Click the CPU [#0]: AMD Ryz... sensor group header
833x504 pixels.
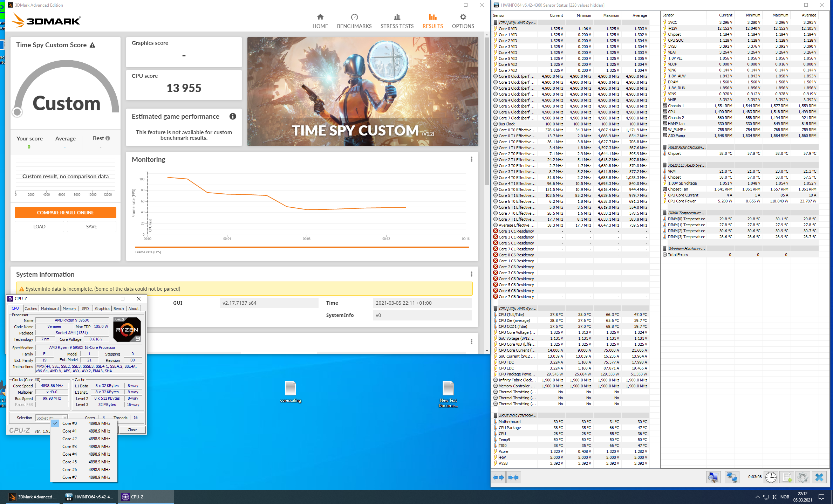[517, 23]
